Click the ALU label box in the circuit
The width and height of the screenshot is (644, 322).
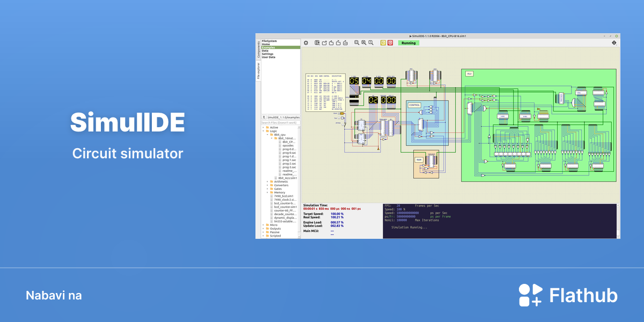(469, 74)
